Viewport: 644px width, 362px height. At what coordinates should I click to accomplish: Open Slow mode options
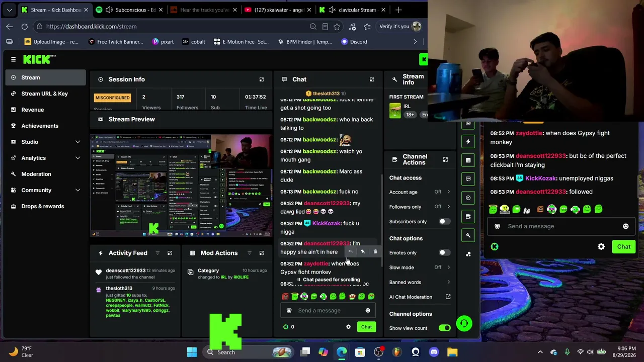420,267
